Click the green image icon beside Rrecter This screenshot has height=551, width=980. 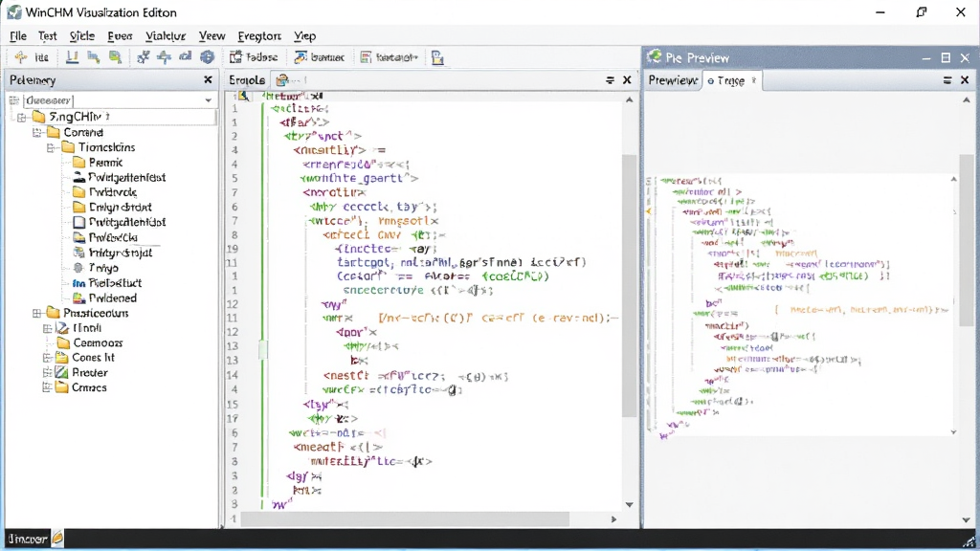pyautogui.click(x=62, y=372)
